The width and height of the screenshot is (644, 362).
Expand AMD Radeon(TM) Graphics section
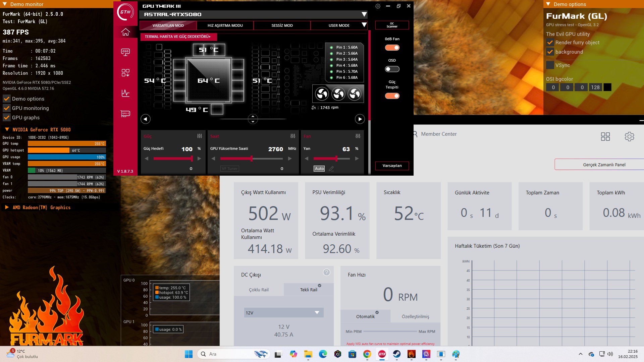[7, 207]
